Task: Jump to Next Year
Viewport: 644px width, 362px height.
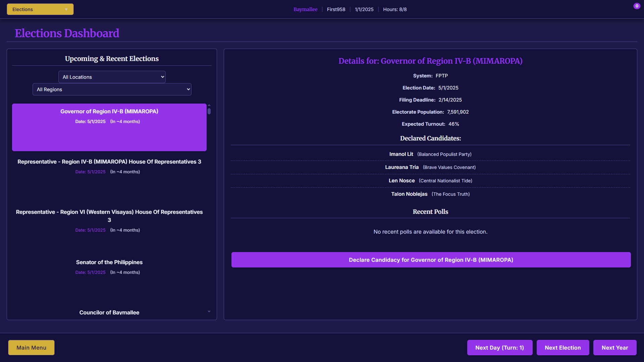Action: tap(614, 348)
